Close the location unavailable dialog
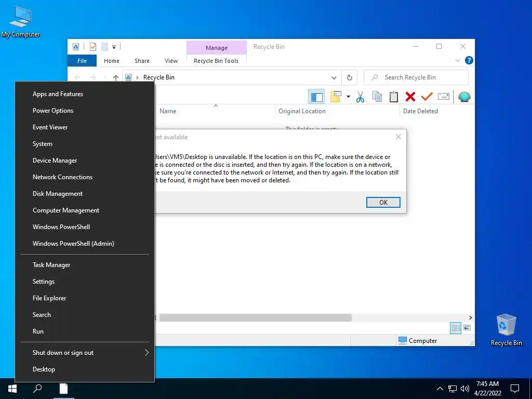This screenshot has height=399, width=532. (398, 137)
